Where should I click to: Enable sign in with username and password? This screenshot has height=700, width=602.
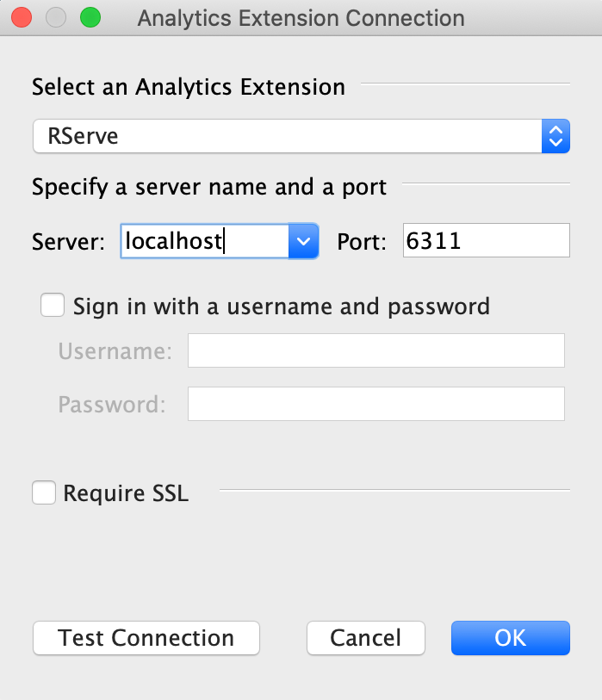[x=53, y=306]
